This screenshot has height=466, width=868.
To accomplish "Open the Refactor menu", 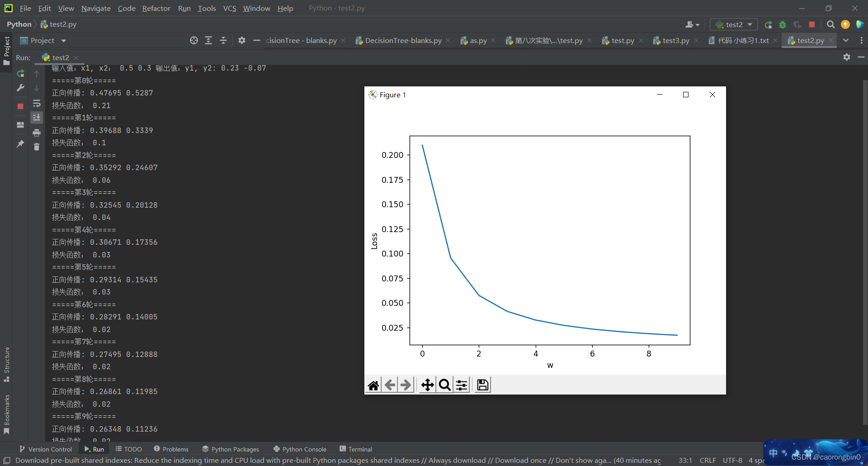I will [x=156, y=8].
